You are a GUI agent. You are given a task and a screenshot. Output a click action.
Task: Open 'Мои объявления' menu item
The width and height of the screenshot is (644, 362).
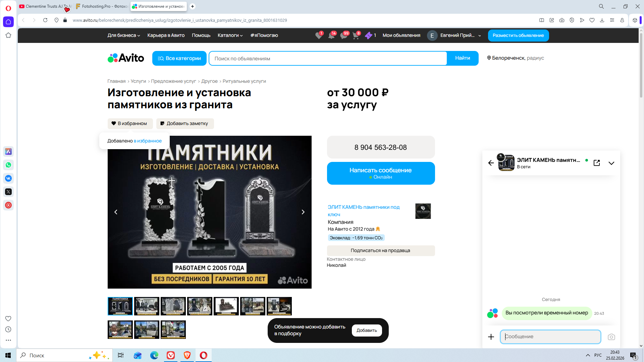pos(401,35)
